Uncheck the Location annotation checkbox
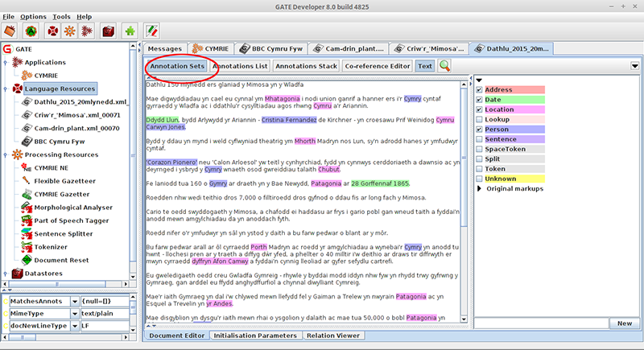 [x=479, y=109]
